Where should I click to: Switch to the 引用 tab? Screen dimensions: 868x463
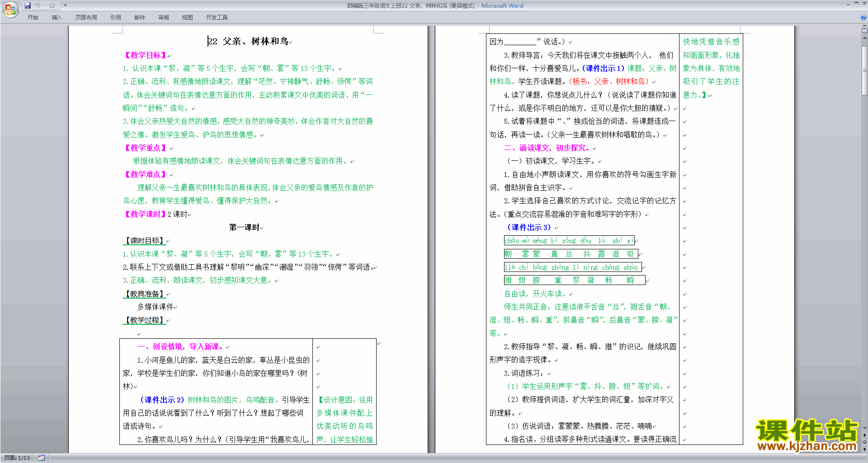[x=116, y=18]
